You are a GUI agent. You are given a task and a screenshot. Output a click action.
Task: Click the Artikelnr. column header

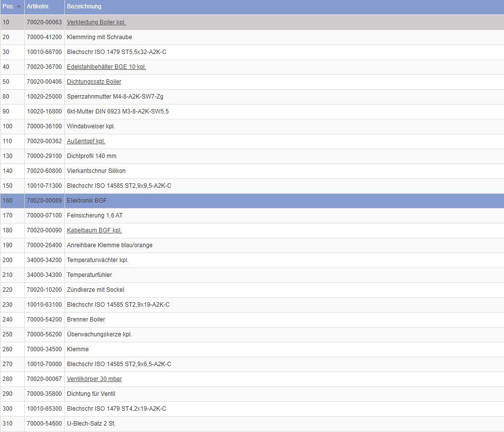pos(38,6)
